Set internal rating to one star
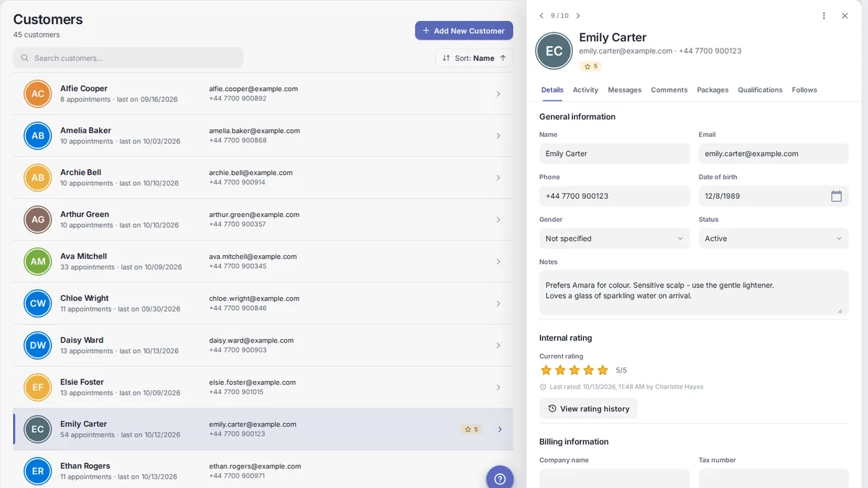The width and height of the screenshot is (868, 488). (x=546, y=370)
